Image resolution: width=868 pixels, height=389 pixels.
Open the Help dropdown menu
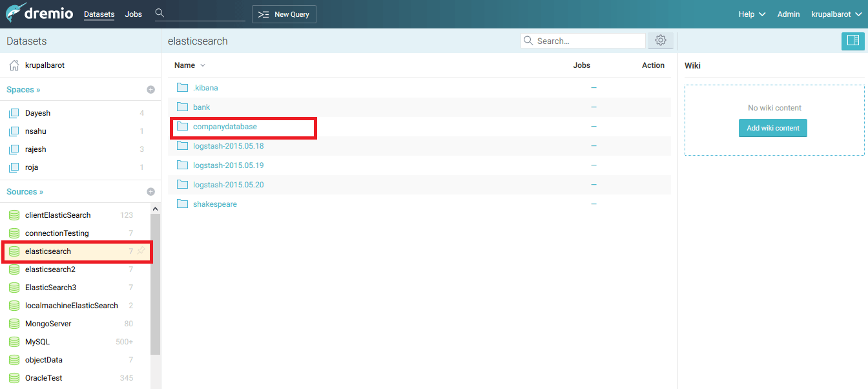(x=752, y=14)
